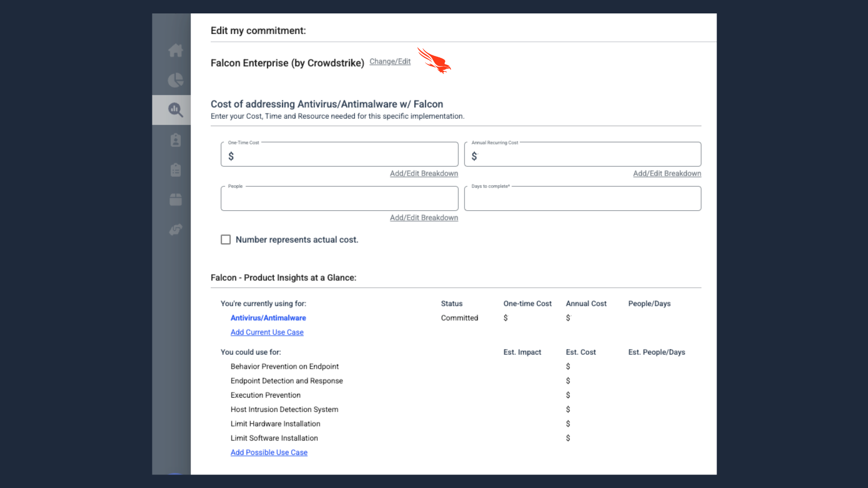Open Add/Edit Breakdown under One-Time Cost
The height and width of the screenshot is (488, 868).
[x=424, y=174]
